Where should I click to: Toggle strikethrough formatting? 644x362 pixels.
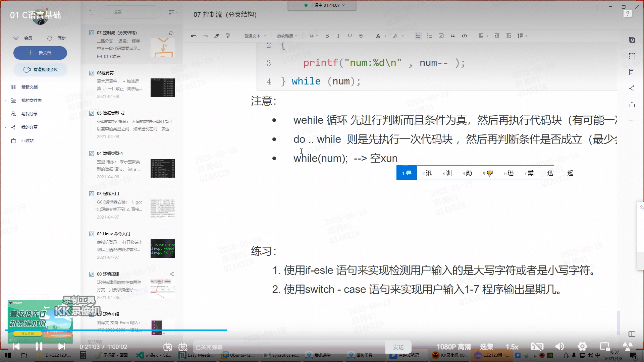pyautogui.click(x=361, y=36)
